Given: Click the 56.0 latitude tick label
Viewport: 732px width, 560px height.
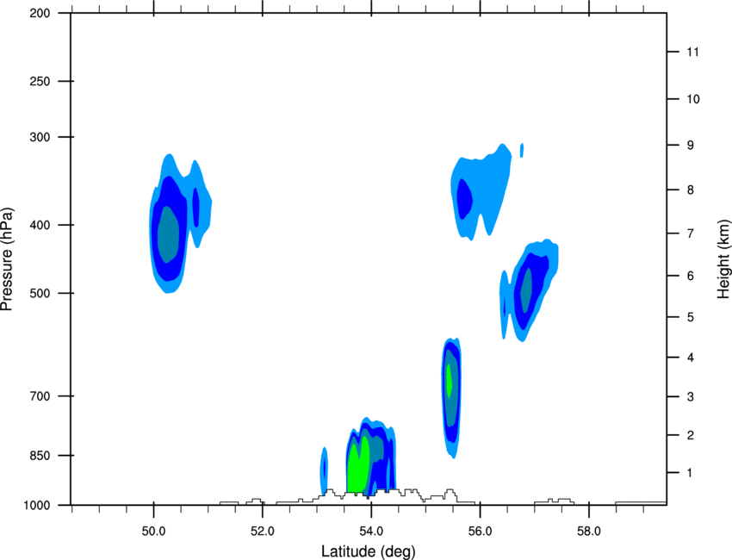Looking at the screenshot, I should coord(480,532).
